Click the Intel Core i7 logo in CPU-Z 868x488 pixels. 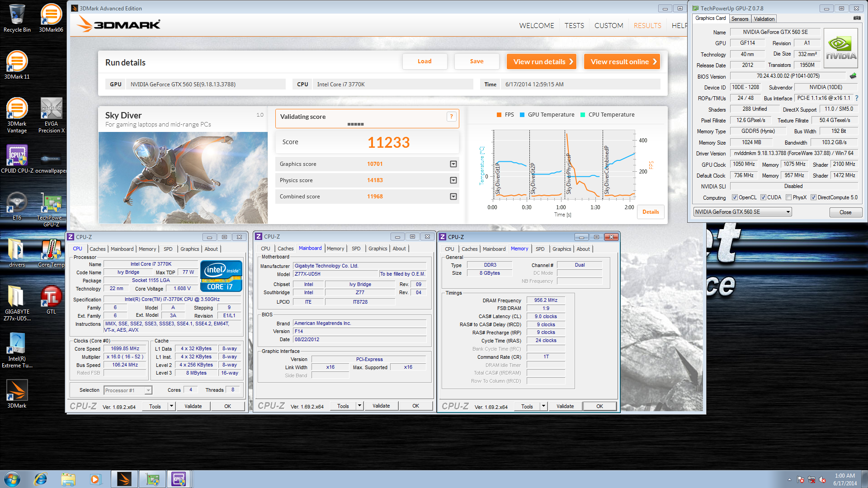221,276
